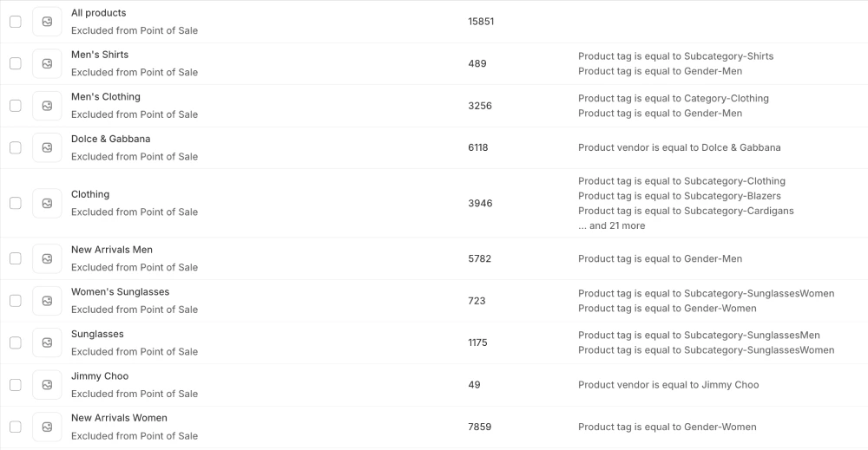Expand the "... and 21 more" conditions
This screenshot has height=450, width=868.
click(612, 225)
